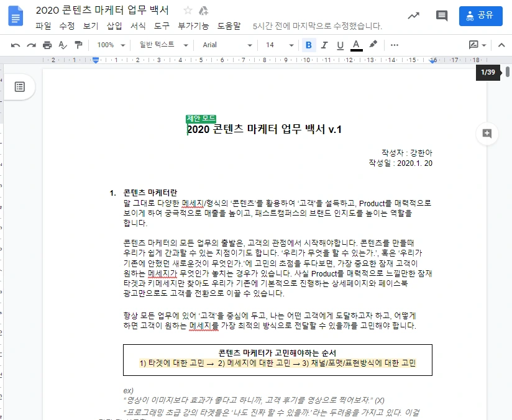Show more toolbar options
This screenshot has height=420, width=512.
pyautogui.click(x=395, y=45)
